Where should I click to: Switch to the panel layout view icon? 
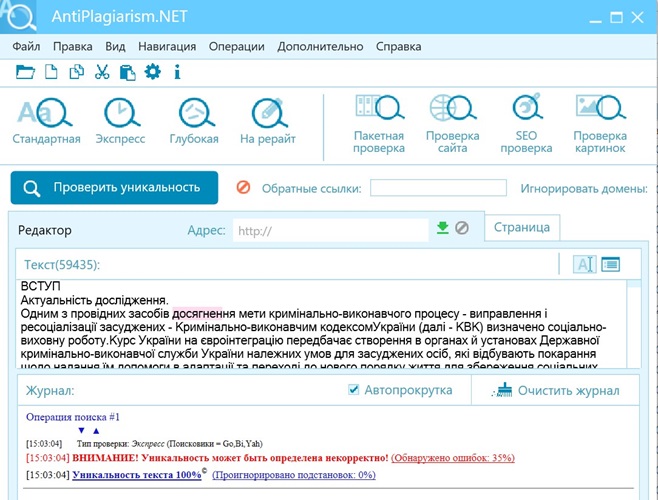[x=611, y=264]
